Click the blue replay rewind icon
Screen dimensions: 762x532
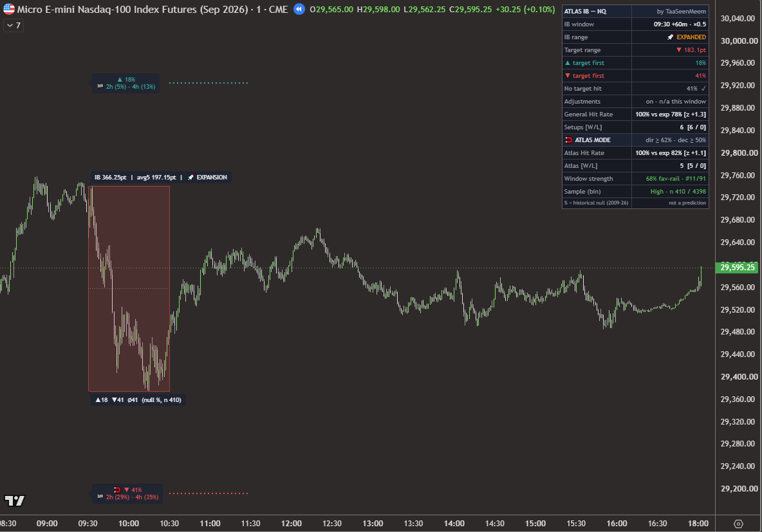(x=299, y=9)
